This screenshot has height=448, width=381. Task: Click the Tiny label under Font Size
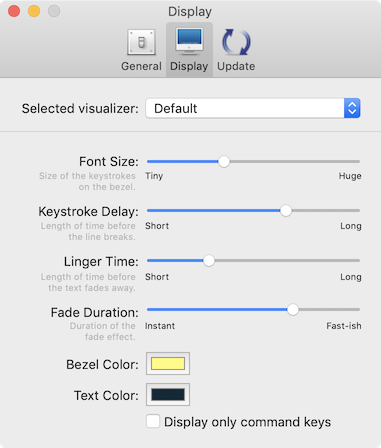pyautogui.click(x=154, y=176)
